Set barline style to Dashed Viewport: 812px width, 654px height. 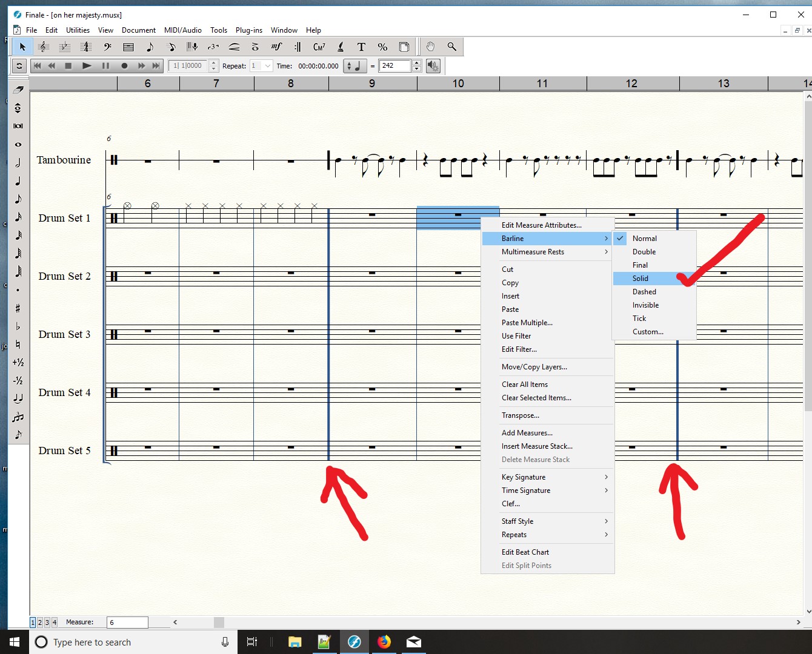644,292
